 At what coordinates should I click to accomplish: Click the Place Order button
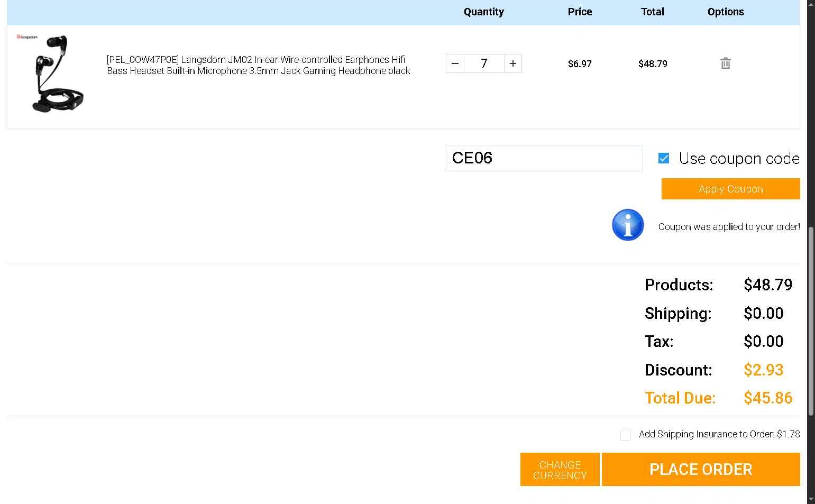coord(701,469)
